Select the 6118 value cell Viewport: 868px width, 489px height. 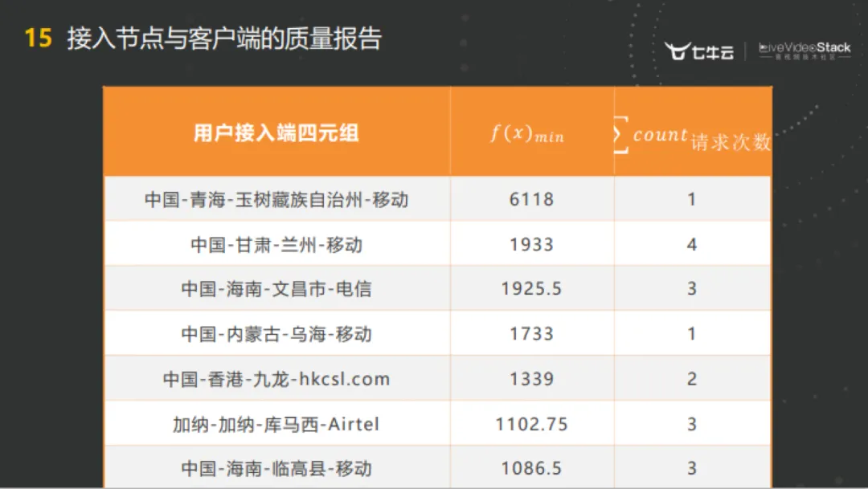pos(531,199)
